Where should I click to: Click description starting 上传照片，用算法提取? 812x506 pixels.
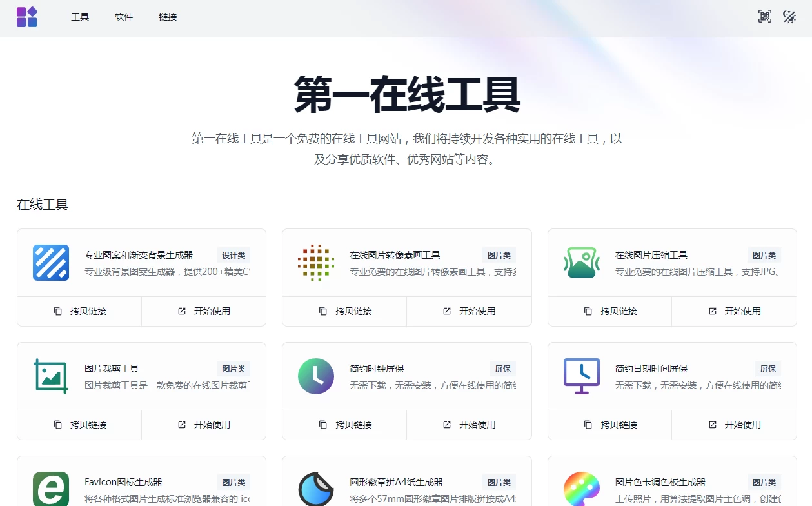pyautogui.click(x=698, y=499)
